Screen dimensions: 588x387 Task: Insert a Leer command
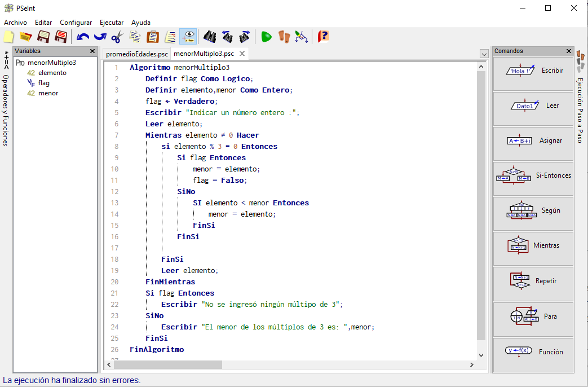[x=533, y=109]
